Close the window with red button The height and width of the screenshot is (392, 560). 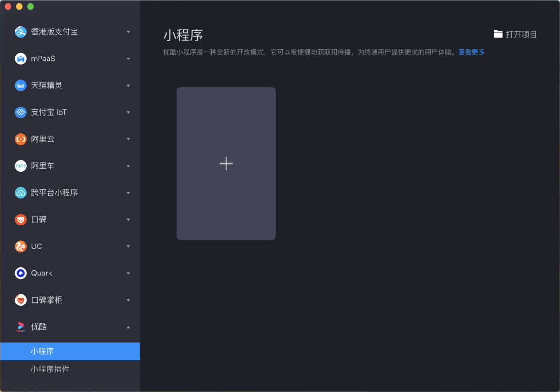[x=8, y=7]
